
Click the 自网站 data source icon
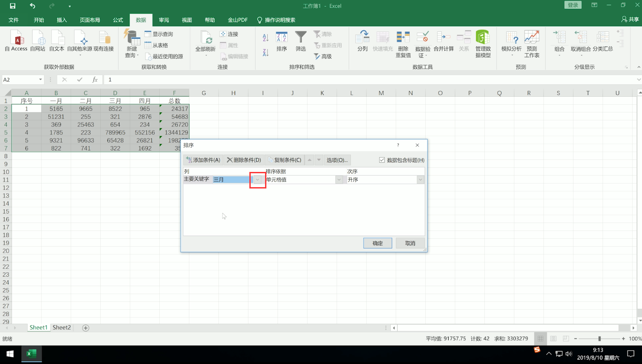(x=38, y=41)
